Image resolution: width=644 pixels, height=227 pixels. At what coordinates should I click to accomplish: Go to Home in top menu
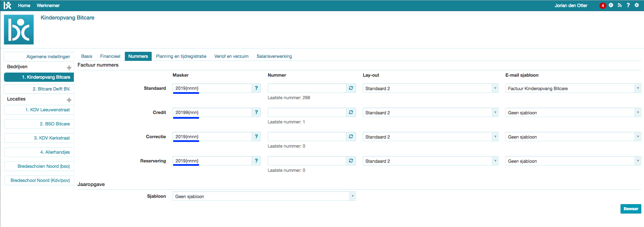[24, 5]
